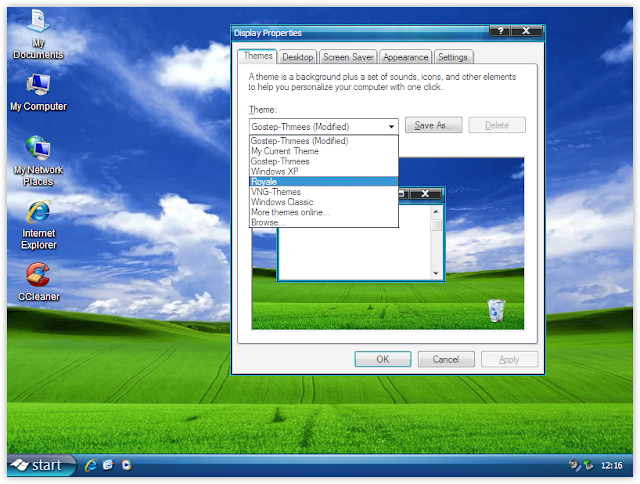Viewport: 640px width, 484px height.
Task: Select the Windows XP theme
Action: pyautogui.click(x=324, y=171)
